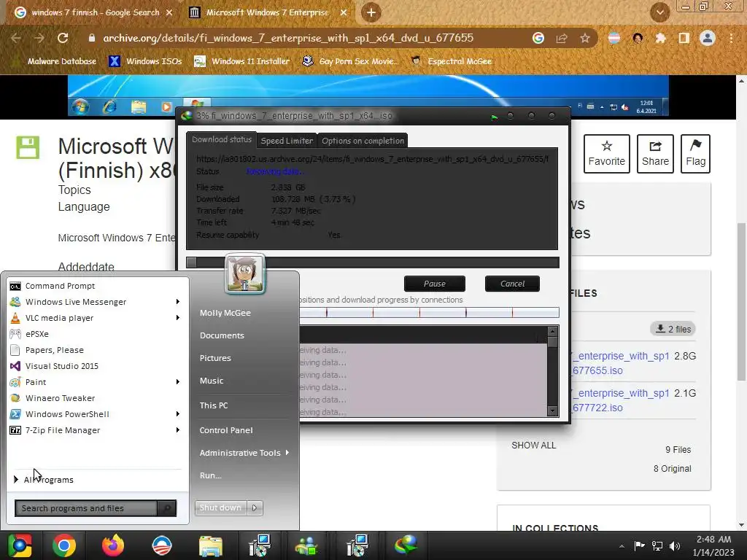Screen dimensions: 747x560
Task: Flag this archive.org item
Action: click(695, 154)
